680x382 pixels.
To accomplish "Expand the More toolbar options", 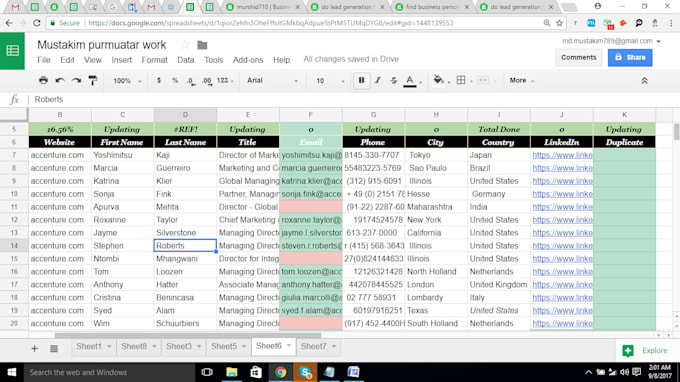I will point(521,81).
